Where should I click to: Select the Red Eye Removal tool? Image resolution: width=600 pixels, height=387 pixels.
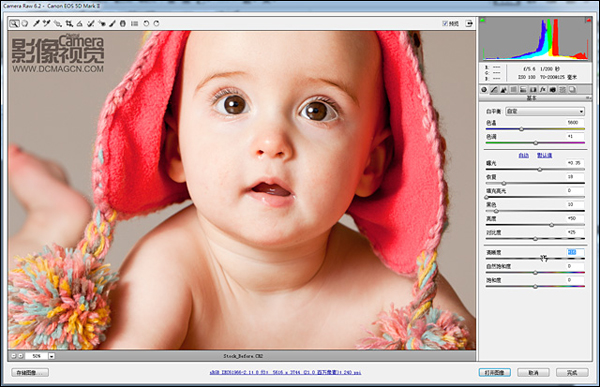click(x=102, y=24)
